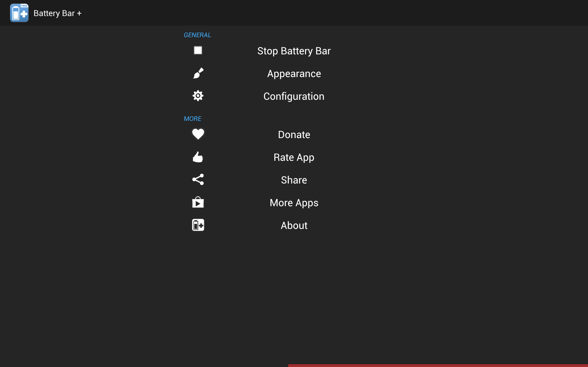The width and height of the screenshot is (588, 367).
Task: Click the paintbrush Appearance icon
Action: [198, 73]
